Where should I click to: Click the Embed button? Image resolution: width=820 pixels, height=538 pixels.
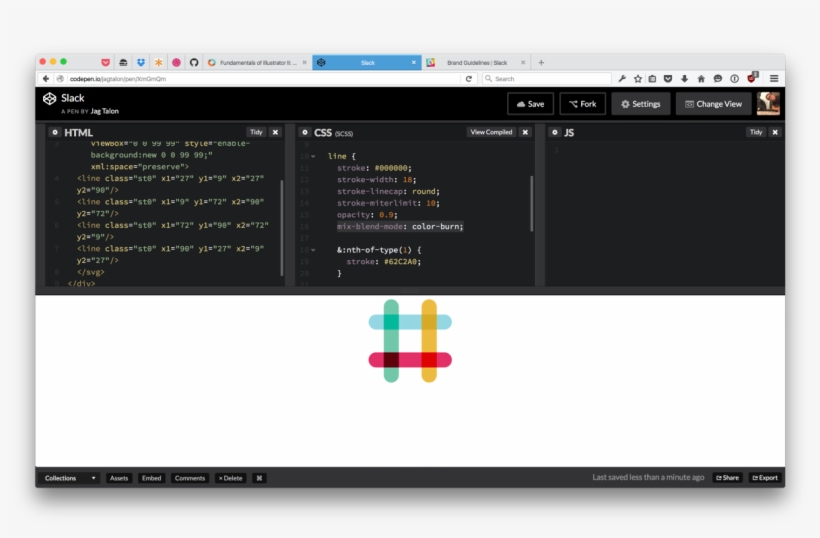click(x=152, y=478)
